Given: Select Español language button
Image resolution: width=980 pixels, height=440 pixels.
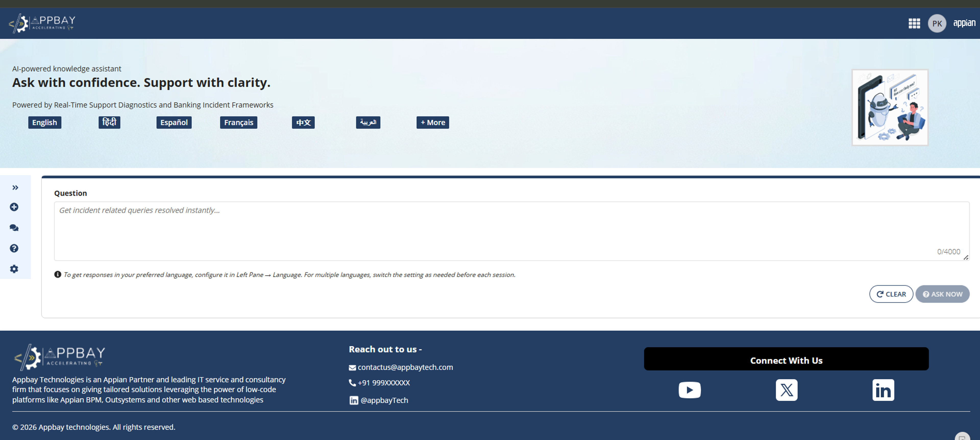Looking at the screenshot, I should point(174,122).
